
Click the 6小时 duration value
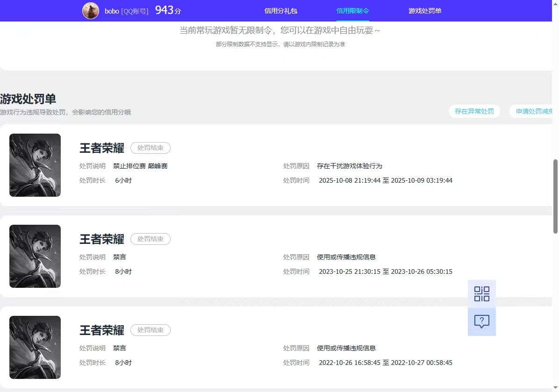[123, 180]
